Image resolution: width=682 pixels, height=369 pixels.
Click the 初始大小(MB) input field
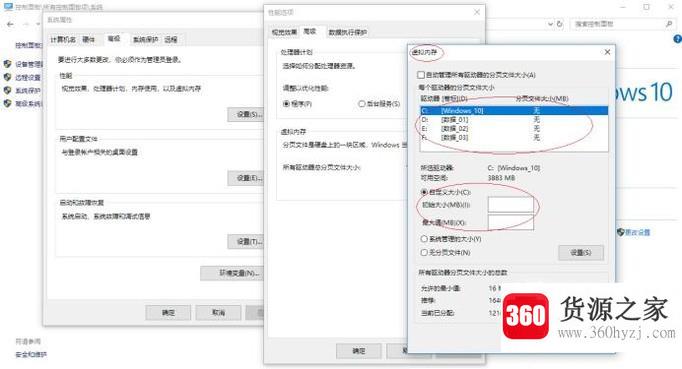click(x=511, y=205)
